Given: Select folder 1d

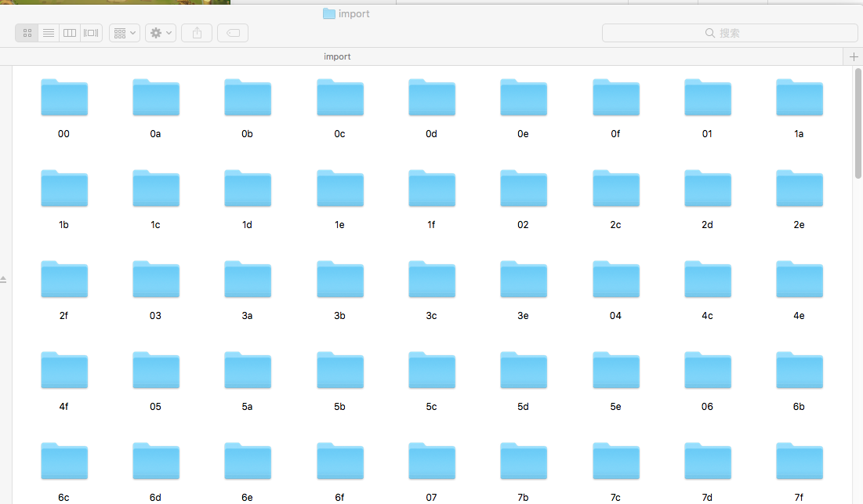Looking at the screenshot, I should click(x=248, y=188).
